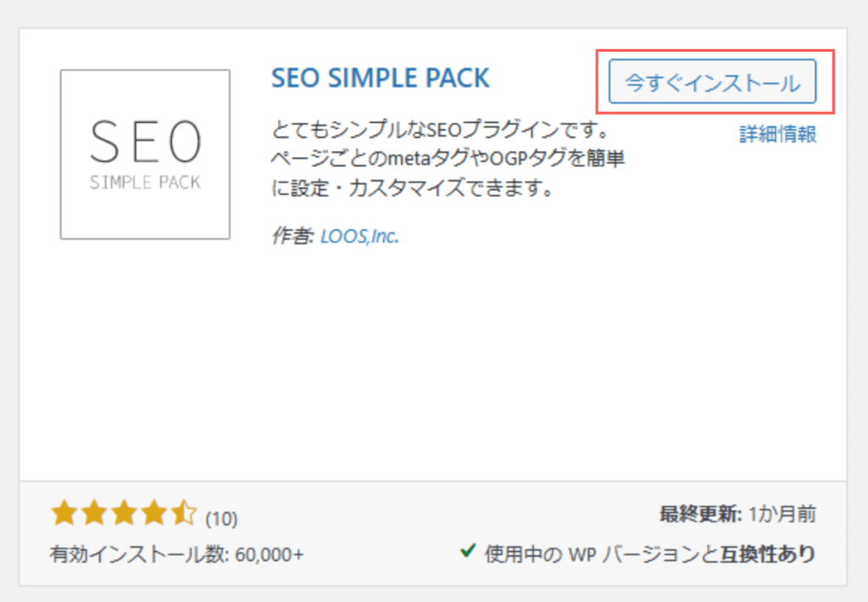
Task: Open the 詳細情報 link
Action: coord(778,134)
